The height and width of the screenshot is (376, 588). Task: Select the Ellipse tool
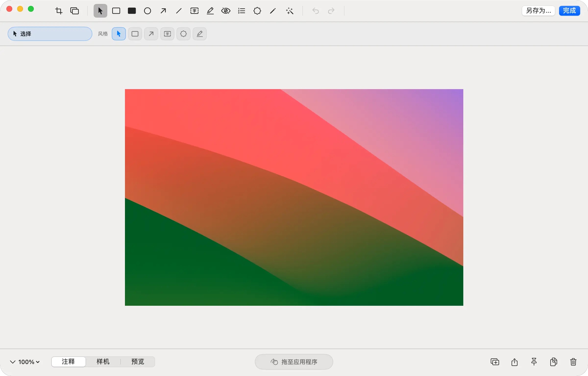point(147,11)
